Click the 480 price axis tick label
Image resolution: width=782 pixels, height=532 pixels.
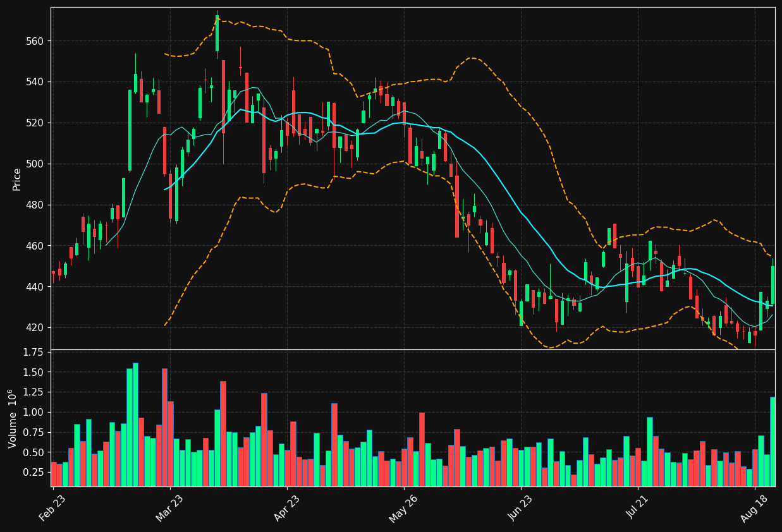35,205
